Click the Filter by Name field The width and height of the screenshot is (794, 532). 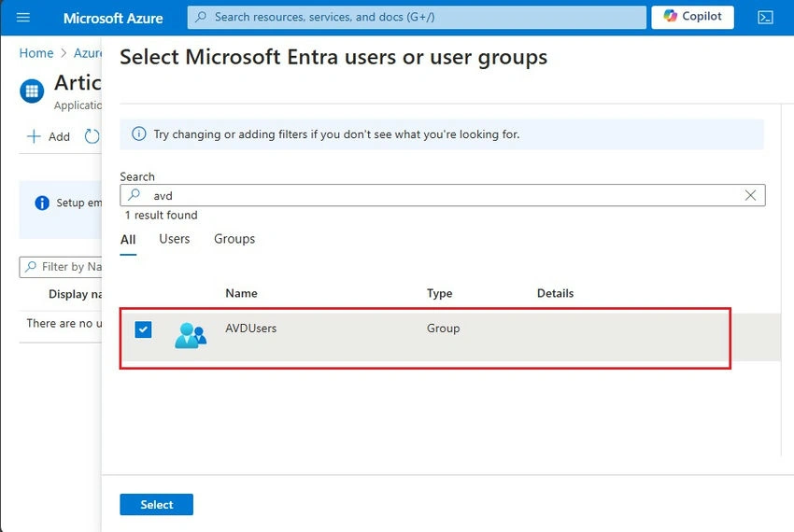point(61,267)
